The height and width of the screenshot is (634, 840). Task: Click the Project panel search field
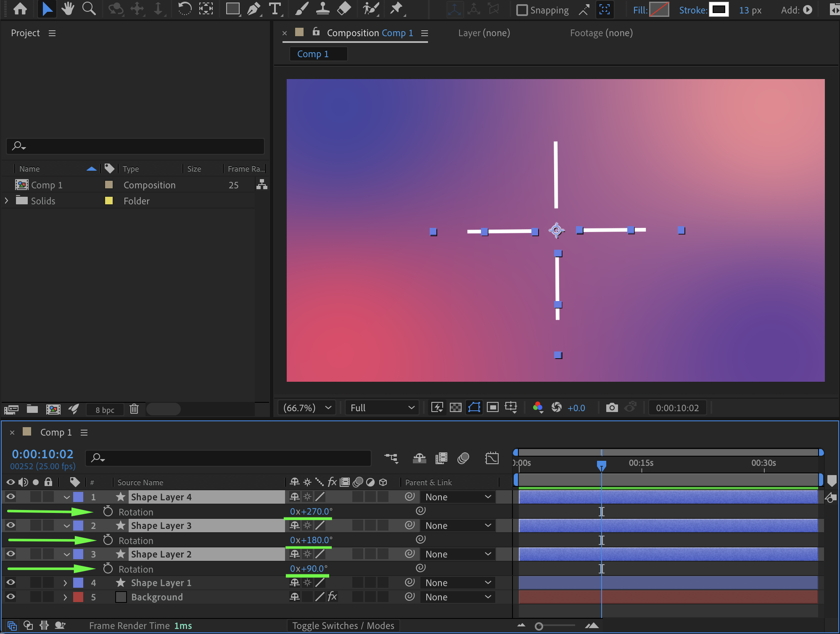135,146
